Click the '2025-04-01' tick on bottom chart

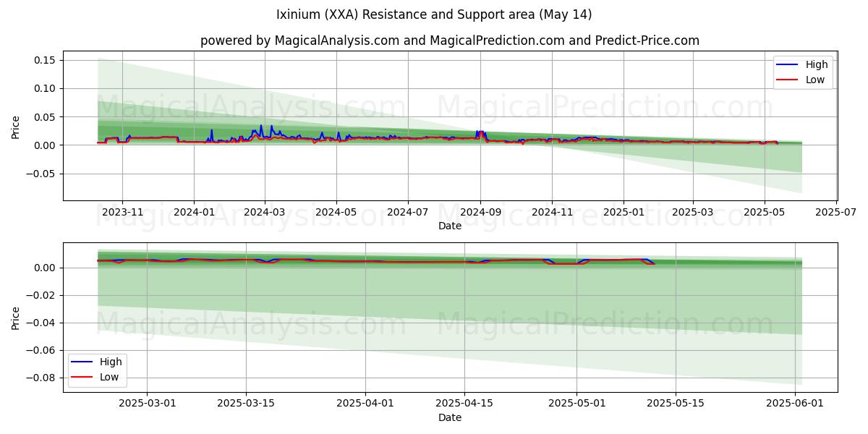click(x=366, y=404)
